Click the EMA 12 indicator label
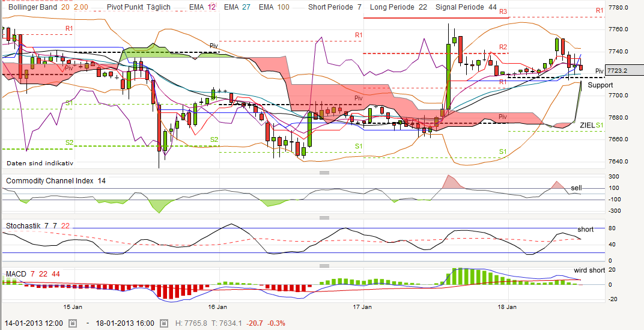 202,7
